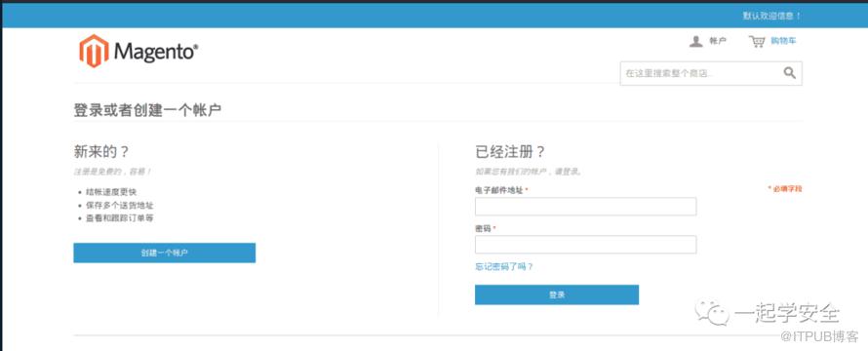Viewport: 868px width, 351px height.
Task: Select the 已经注册? heading
Action: 510,152
